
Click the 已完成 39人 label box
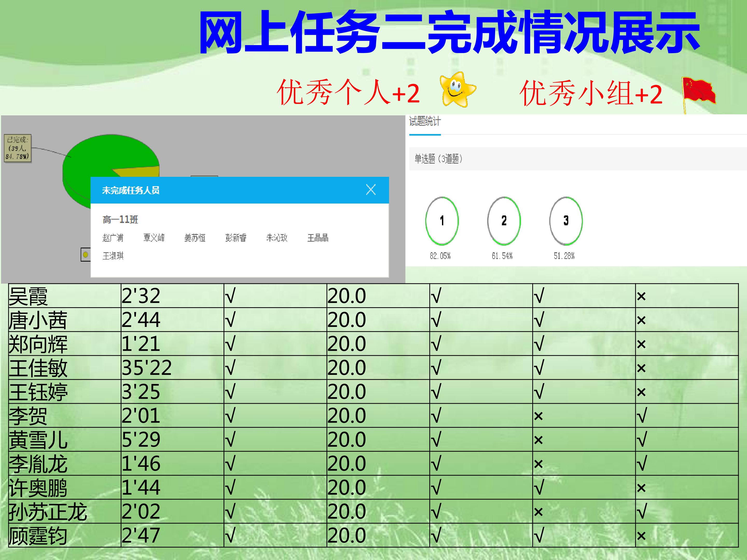(18, 148)
